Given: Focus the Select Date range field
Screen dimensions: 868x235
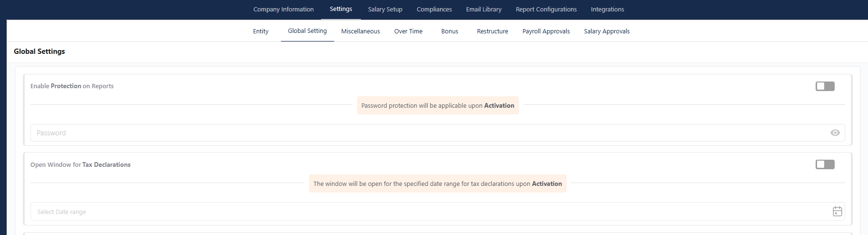Looking at the screenshot, I should [x=438, y=212].
